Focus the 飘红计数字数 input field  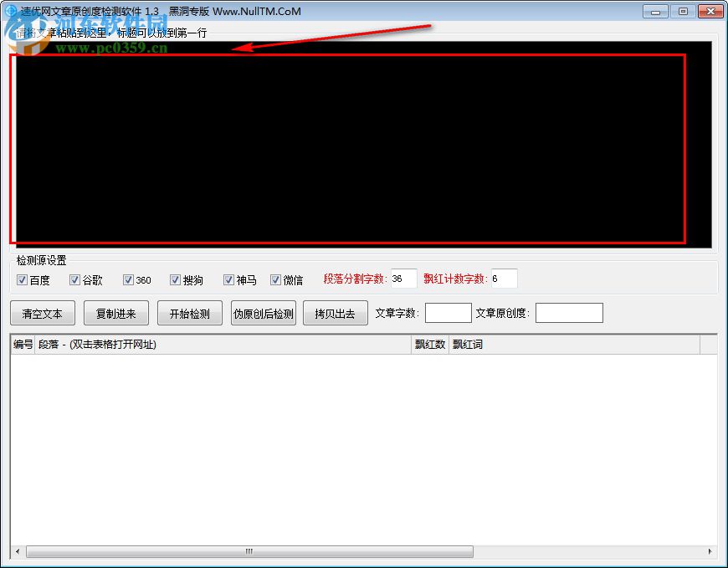(x=505, y=279)
